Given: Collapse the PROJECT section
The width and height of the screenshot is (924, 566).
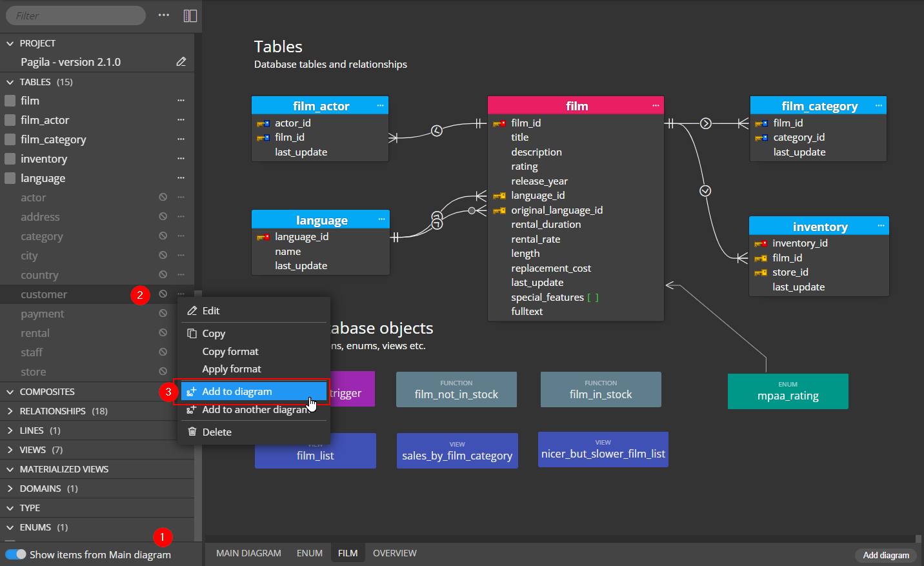Looking at the screenshot, I should [10, 43].
